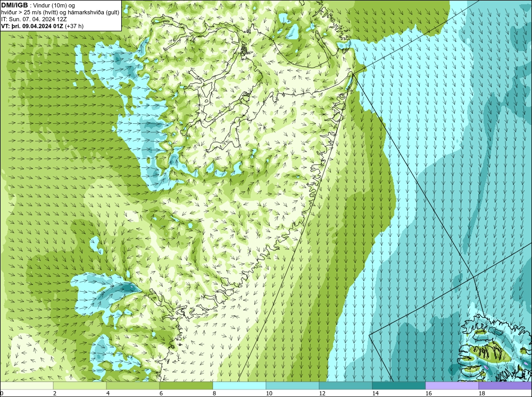Click the purple legend swatch above 18 m/s
This screenshot has height=397, width=532.
(x=505, y=386)
